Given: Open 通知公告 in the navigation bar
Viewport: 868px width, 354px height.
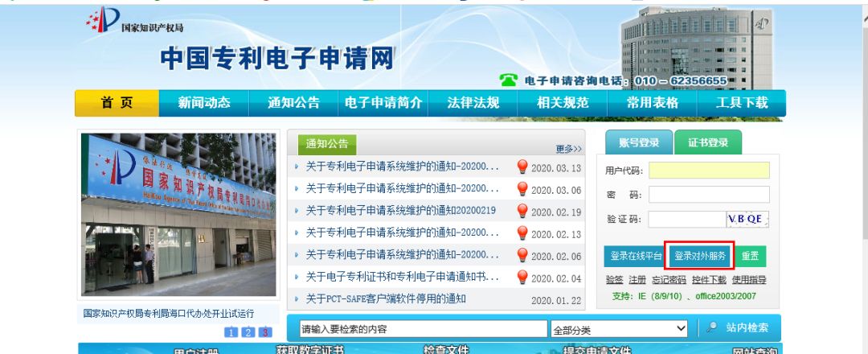Looking at the screenshot, I should [x=293, y=103].
